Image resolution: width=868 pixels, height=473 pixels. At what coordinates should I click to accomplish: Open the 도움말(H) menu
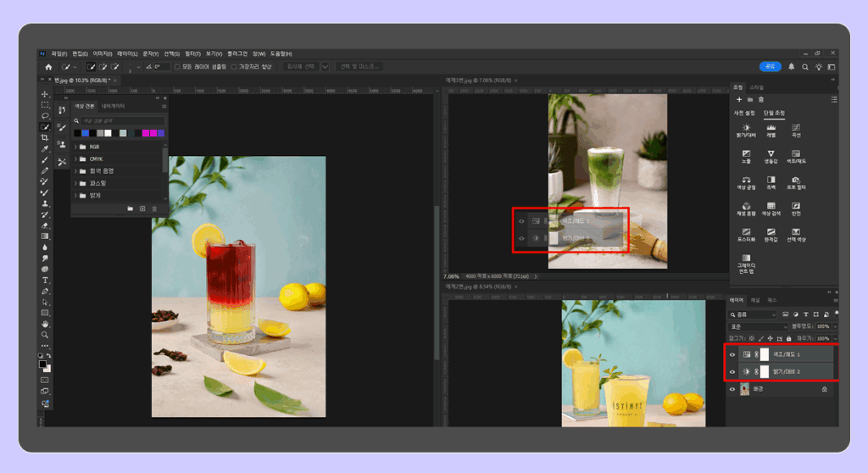click(x=281, y=53)
